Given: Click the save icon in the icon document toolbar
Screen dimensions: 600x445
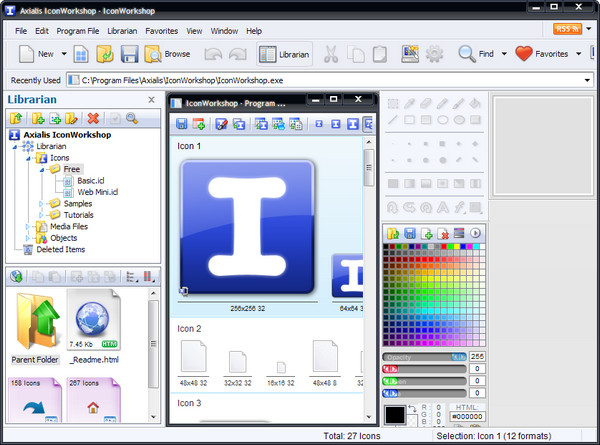Looking at the screenshot, I should point(182,124).
